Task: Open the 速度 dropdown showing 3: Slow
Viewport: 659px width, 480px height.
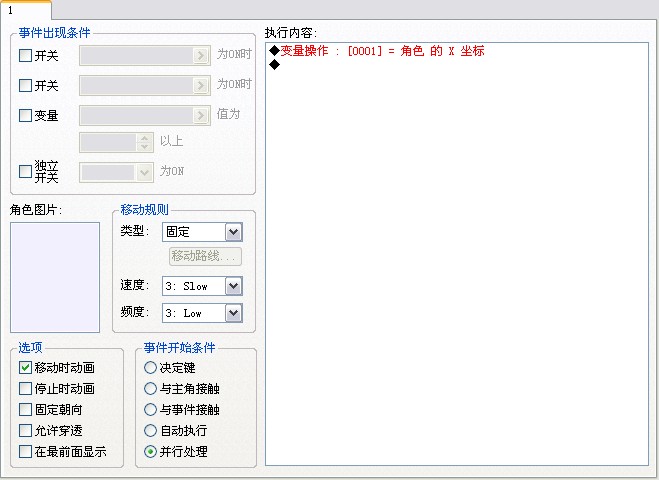Action: pyautogui.click(x=234, y=286)
